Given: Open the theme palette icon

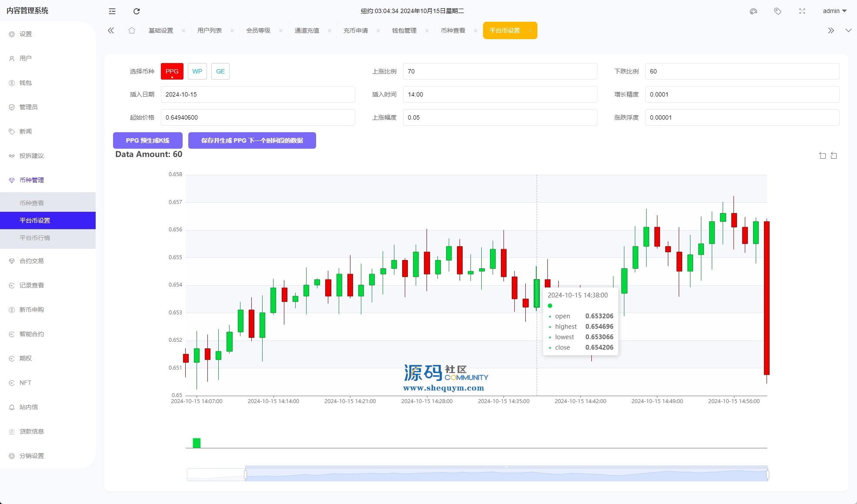Looking at the screenshot, I should [754, 11].
